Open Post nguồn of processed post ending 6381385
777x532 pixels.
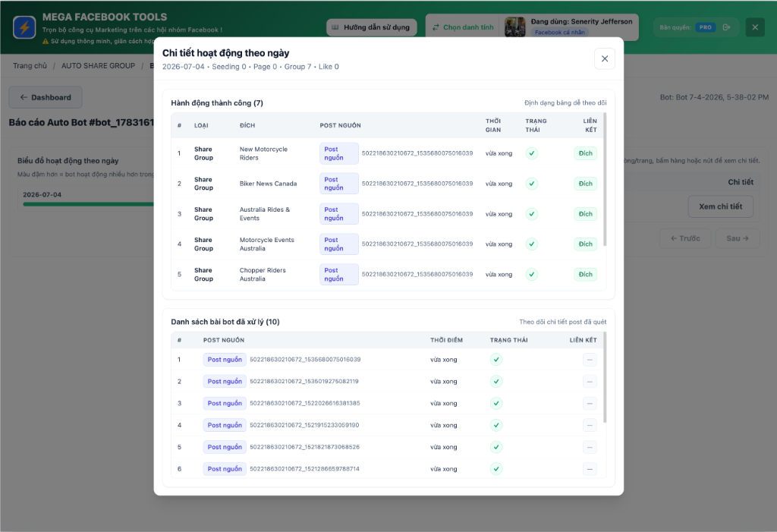tap(225, 403)
